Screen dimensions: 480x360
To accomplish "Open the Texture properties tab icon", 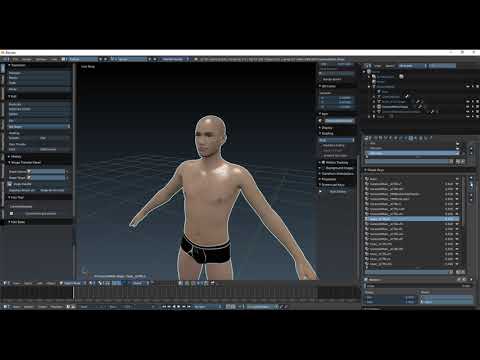I will pos(421,138).
